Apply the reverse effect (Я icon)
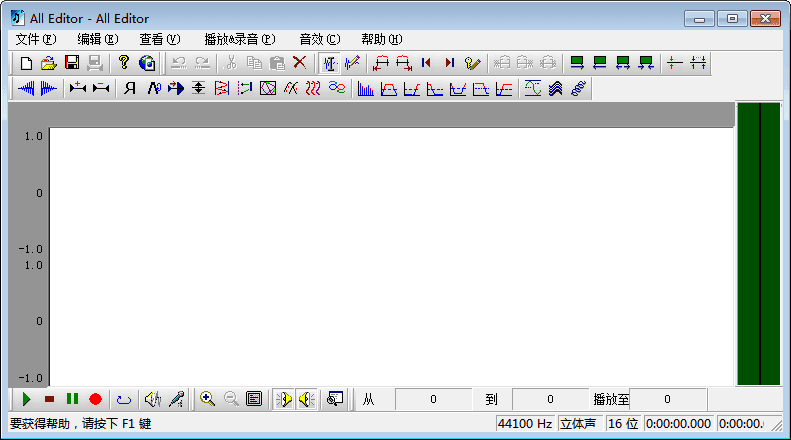This screenshot has height=440, width=791. click(130, 89)
